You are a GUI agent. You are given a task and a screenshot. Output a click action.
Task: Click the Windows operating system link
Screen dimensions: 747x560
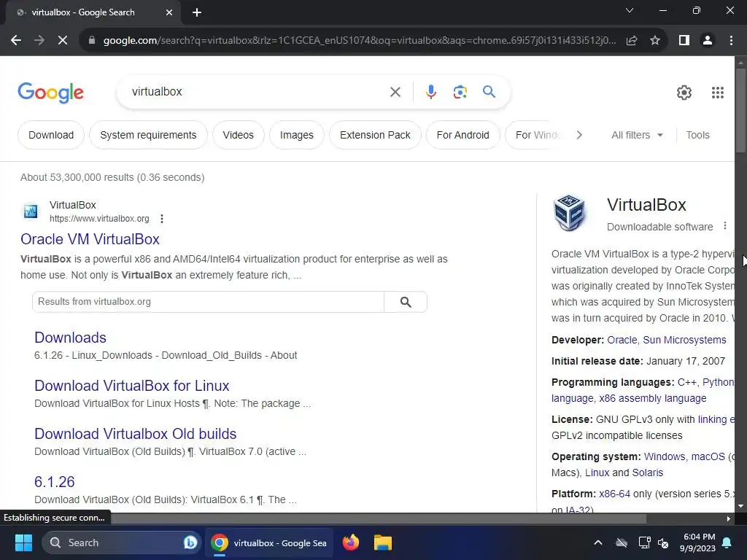[664, 456]
